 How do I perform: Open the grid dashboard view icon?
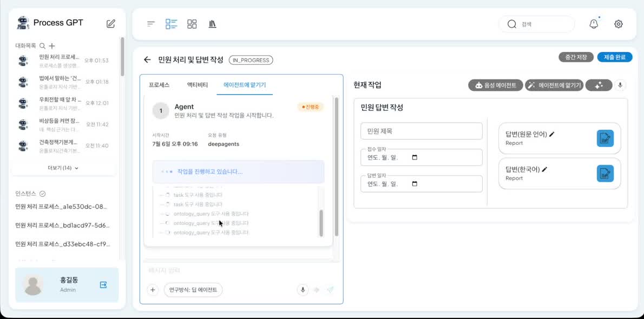coord(192,24)
